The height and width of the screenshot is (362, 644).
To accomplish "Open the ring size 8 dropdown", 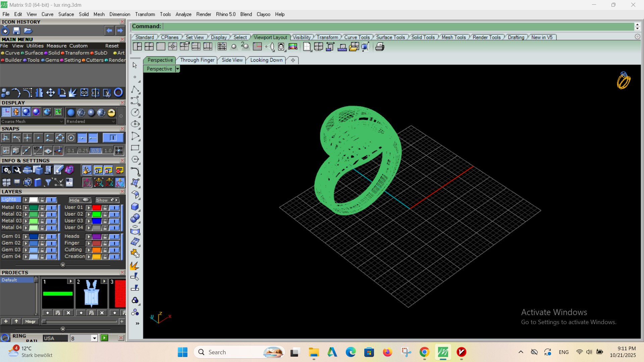I will (94, 338).
